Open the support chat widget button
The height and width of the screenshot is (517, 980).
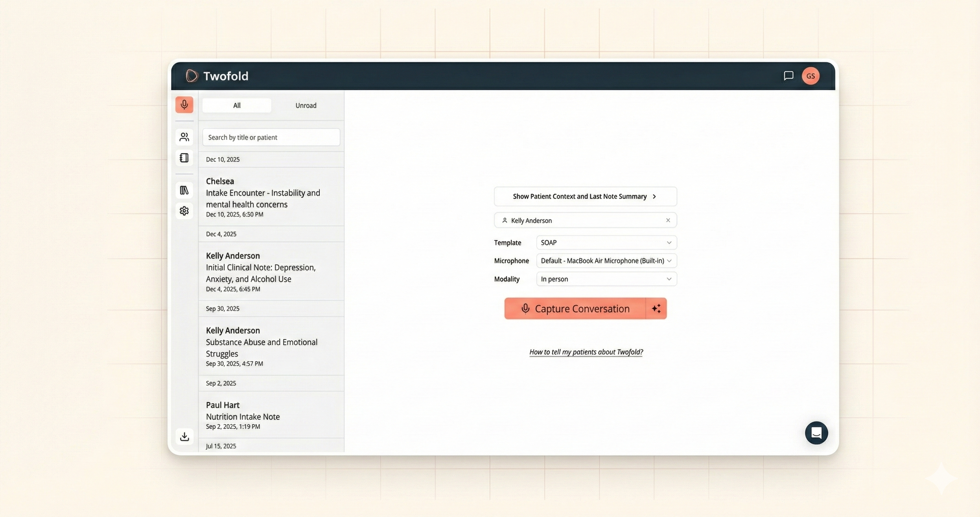click(816, 432)
